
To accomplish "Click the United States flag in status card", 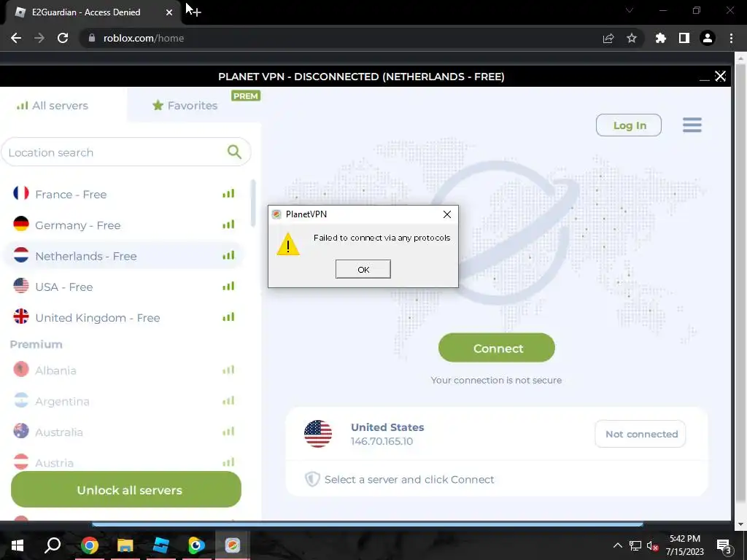I will coord(318,433).
